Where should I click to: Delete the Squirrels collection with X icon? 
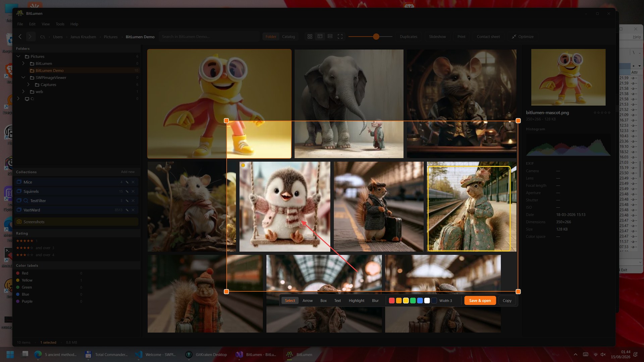click(x=133, y=191)
